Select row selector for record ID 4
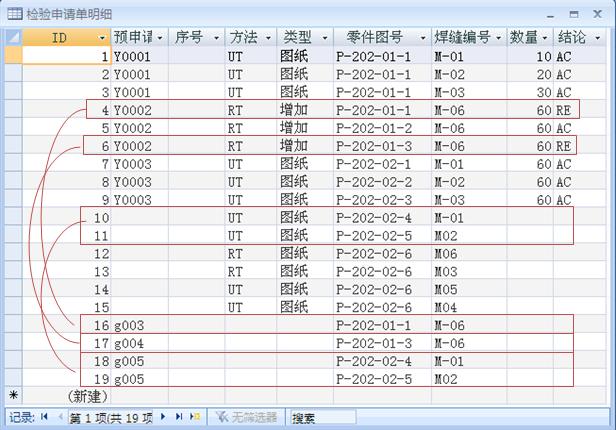616x430 pixels. pos(11,109)
